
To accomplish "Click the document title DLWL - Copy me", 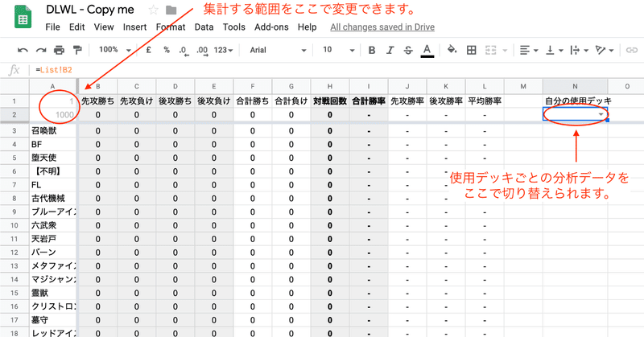I will 90,10.
